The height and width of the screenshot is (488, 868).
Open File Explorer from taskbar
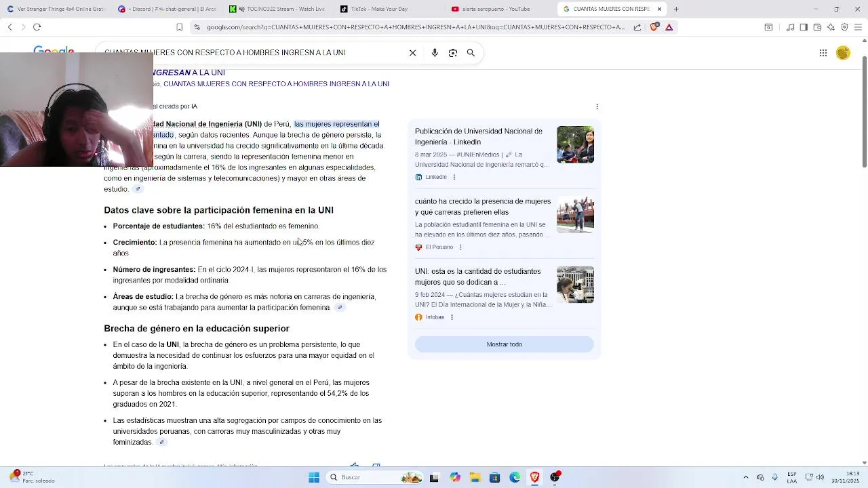(x=475, y=477)
